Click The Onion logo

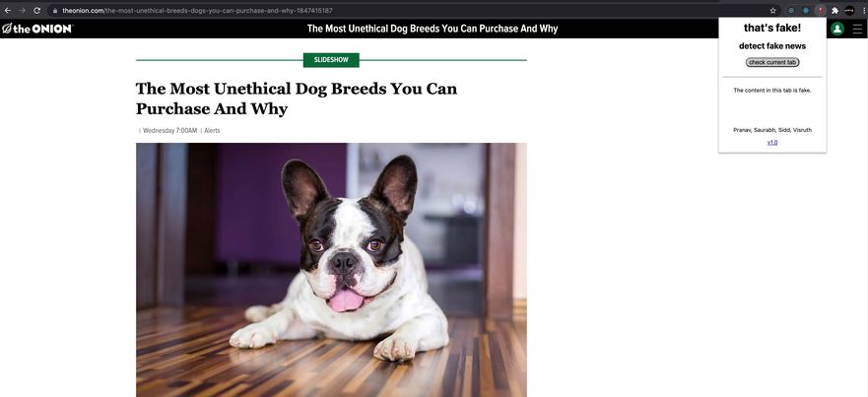(36, 29)
